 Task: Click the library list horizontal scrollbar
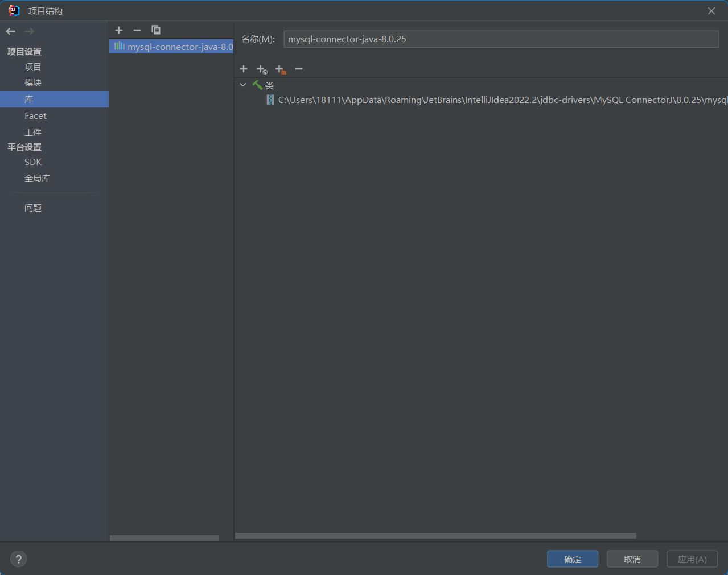pos(164,538)
